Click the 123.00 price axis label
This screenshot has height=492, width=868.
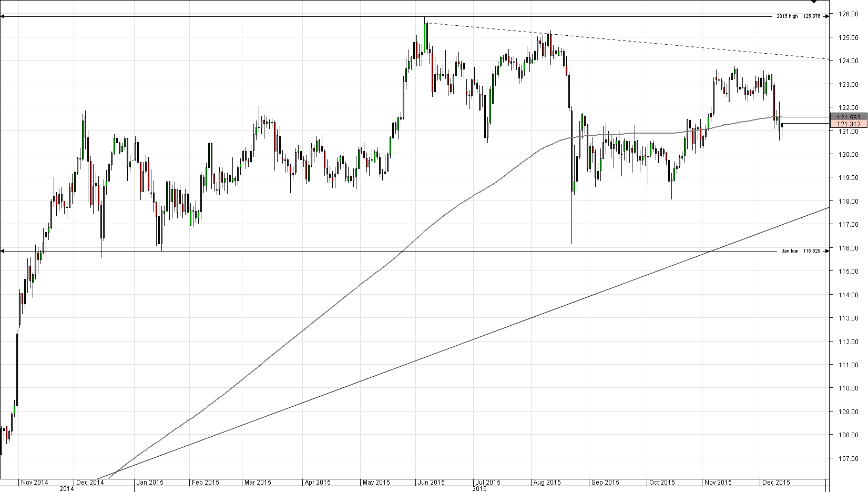pyautogui.click(x=849, y=84)
